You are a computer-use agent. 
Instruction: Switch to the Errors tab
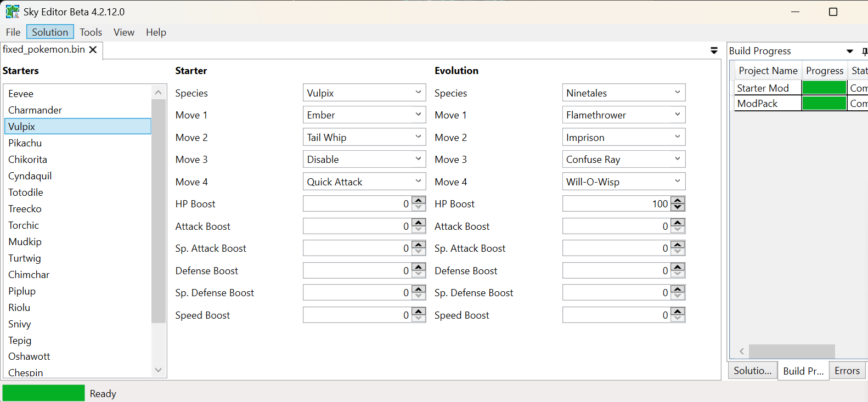tap(847, 371)
